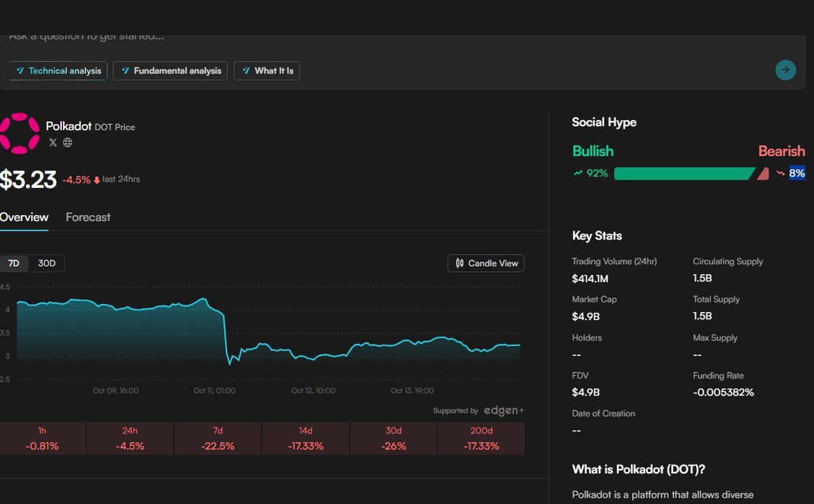
Task: Click the Bearish sentiment label
Action: [781, 151]
